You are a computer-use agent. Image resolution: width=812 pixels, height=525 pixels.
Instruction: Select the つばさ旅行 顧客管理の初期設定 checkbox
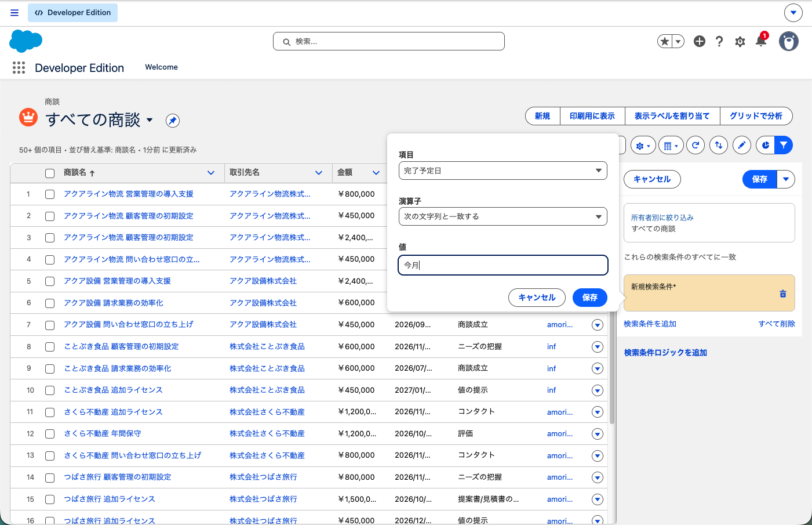point(50,477)
